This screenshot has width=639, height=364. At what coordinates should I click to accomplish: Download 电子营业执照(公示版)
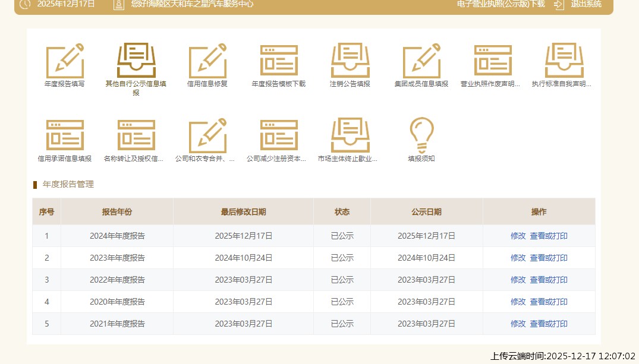[501, 4]
